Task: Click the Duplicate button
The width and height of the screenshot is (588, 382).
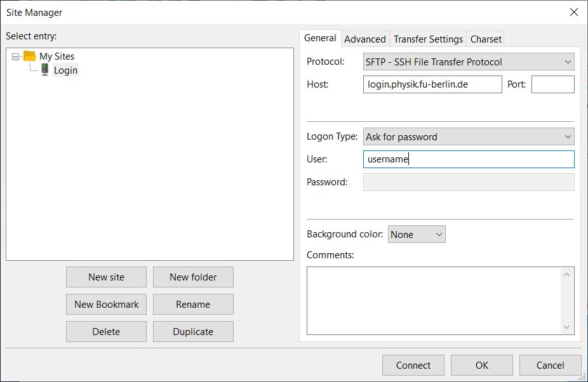Action: tap(193, 331)
